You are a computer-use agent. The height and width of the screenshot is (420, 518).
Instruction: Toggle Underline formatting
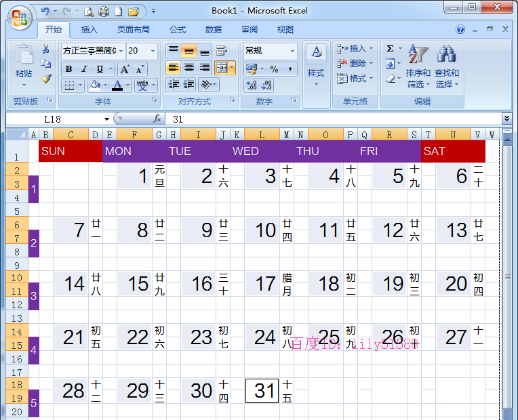tap(100, 69)
